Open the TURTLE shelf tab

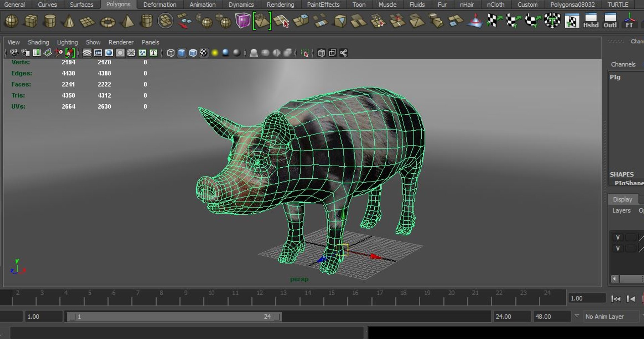coord(618,5)
